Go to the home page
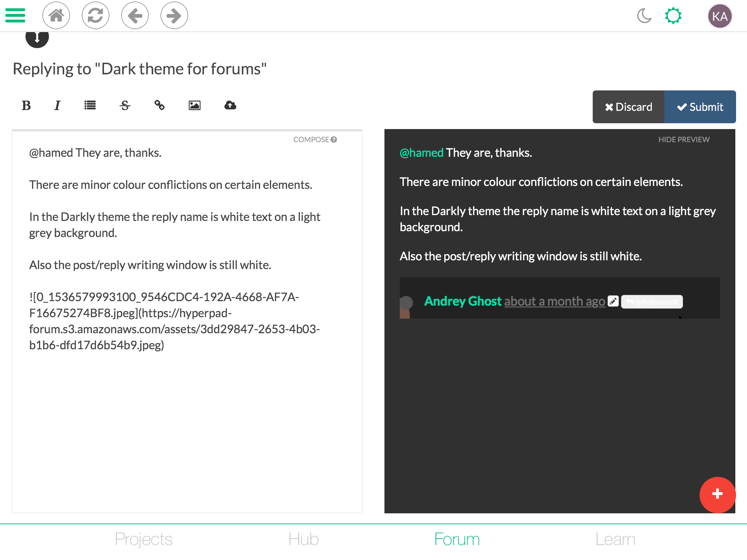 point(56,15)
